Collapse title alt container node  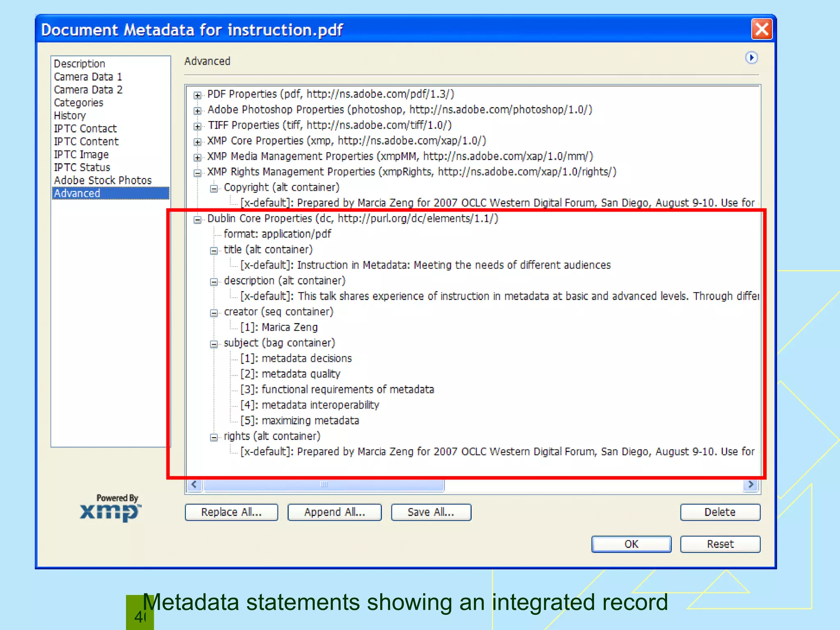(x=214, y=251)
